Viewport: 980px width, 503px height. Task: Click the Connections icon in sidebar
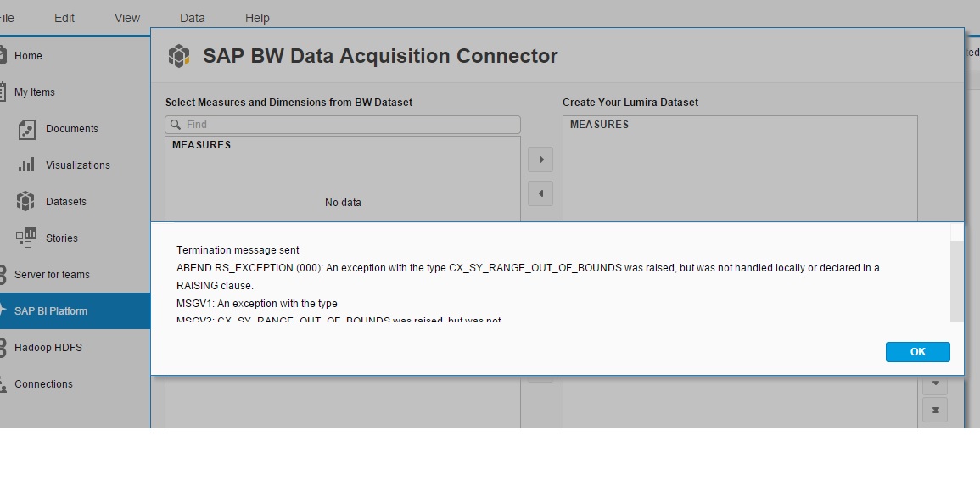[3, 383]
